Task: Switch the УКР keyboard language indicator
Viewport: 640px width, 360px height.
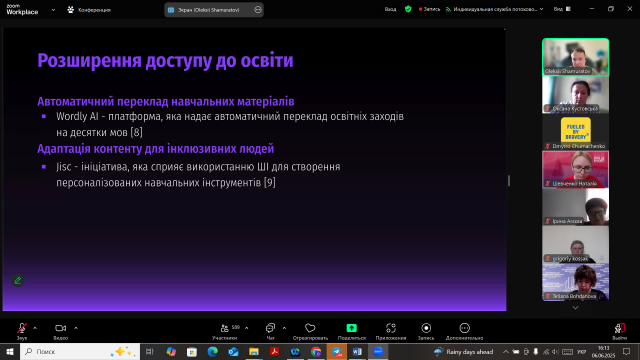Action: click(582, 351)
